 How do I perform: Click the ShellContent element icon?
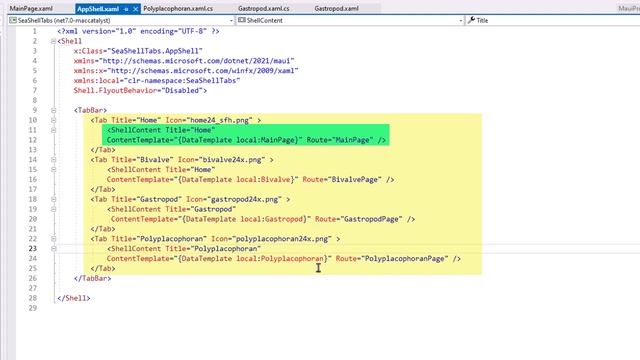click(x=242, y=20)
